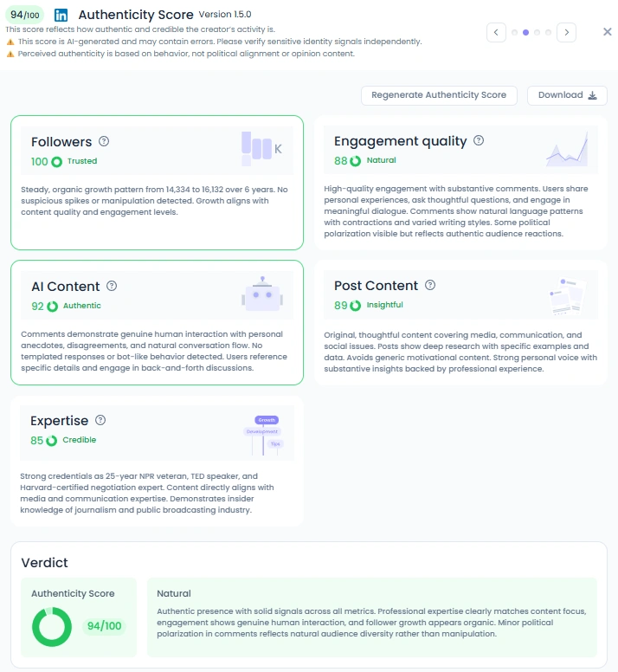Viewport: 618px width, 672px height.
Task: Click the Authentic status label
Action: point(82,306)
